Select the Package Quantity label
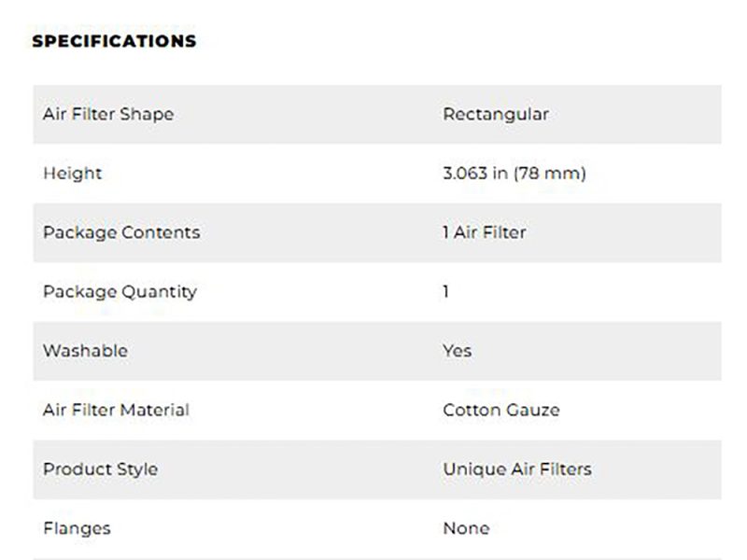The image size is (747, 560). tap(120, 291)
